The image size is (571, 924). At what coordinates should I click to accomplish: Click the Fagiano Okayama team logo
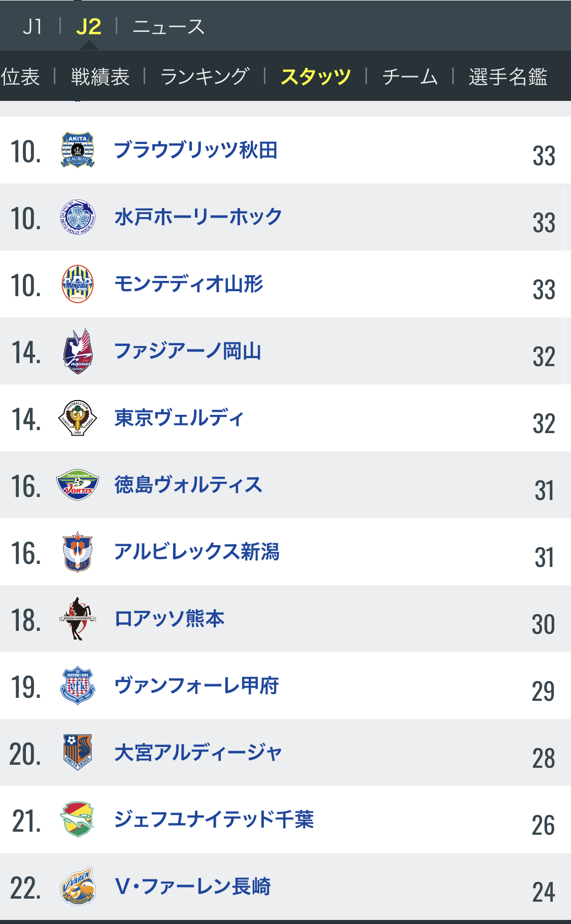point(78,351)
